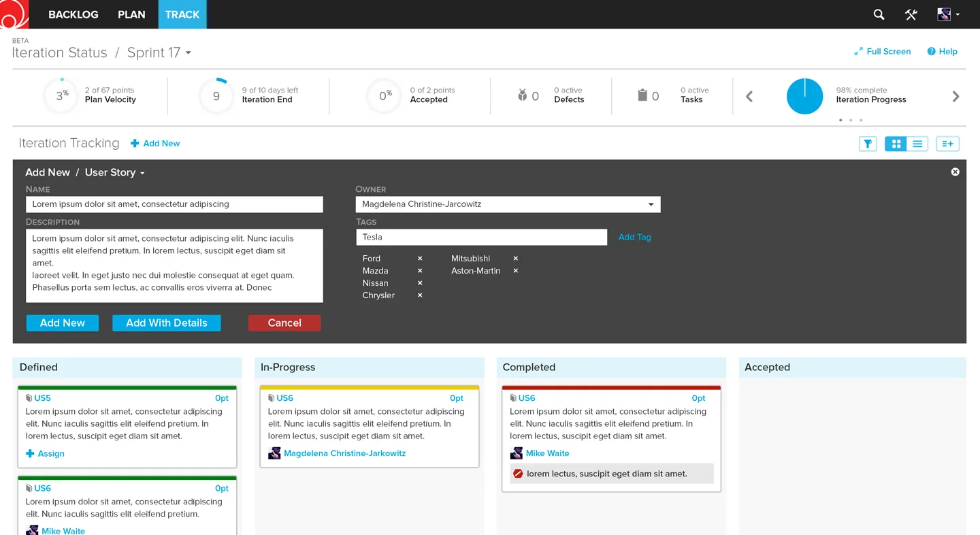
Task: Open US6 in the Completed column
Action: (527, 398)
